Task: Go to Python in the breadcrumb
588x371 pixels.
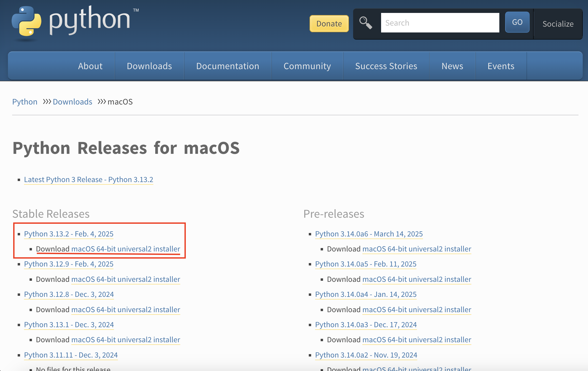Action: 25,102
